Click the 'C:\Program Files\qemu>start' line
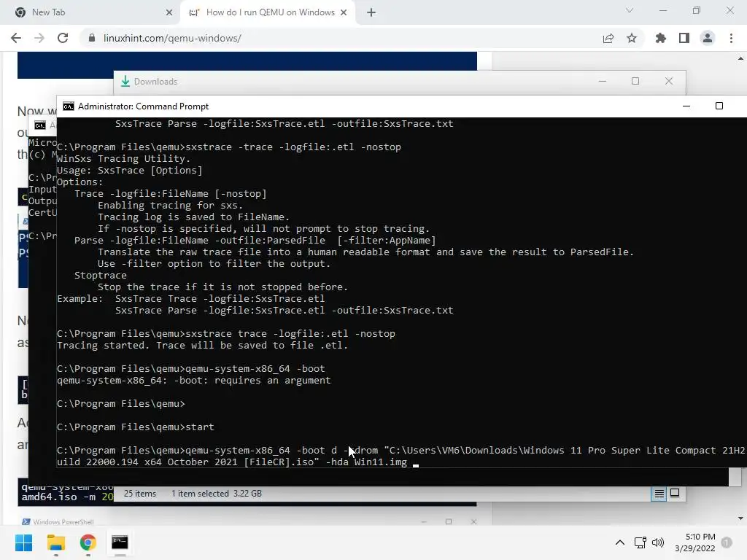747x560 pixels. click(x=135, y=427)
